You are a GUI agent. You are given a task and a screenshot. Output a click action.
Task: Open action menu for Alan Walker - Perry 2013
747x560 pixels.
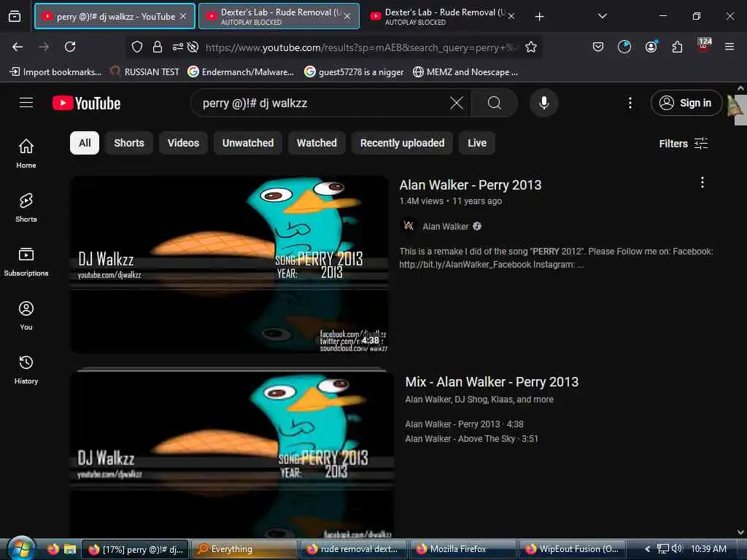tap(702, 183)
